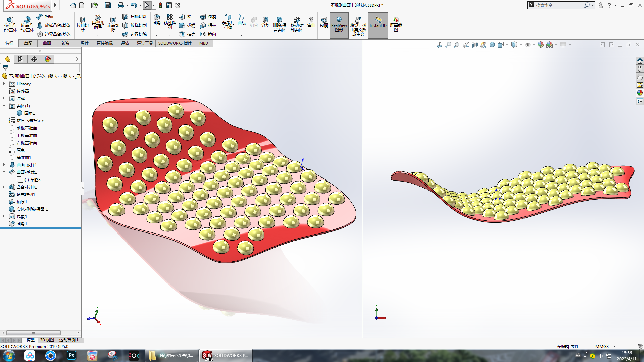Open the SOLIDWORKS 插件 add-ins tab
644x362 pixels.
[x=175, y=43]
